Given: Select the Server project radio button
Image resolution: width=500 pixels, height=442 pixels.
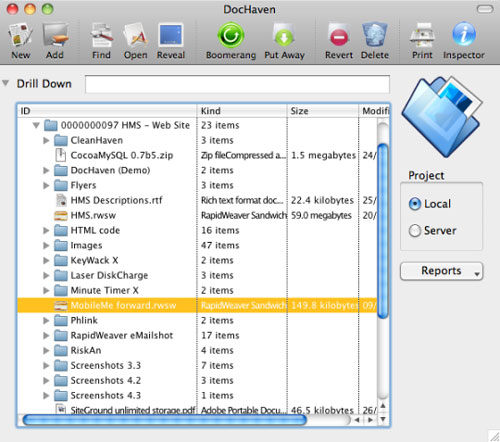Looking at the screenshot, I should coord(415,230).
